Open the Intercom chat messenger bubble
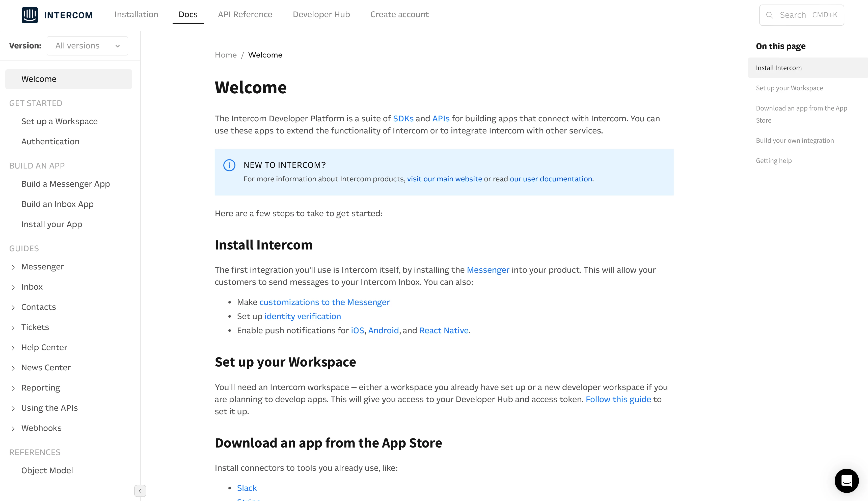This screenshot has height=501, width=868. [x=846, y=480]
